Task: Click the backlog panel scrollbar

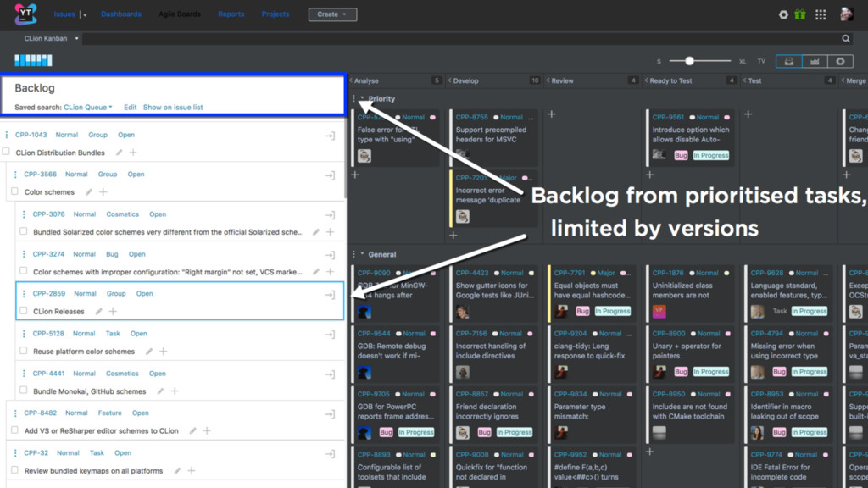Action: coord(346,158)
